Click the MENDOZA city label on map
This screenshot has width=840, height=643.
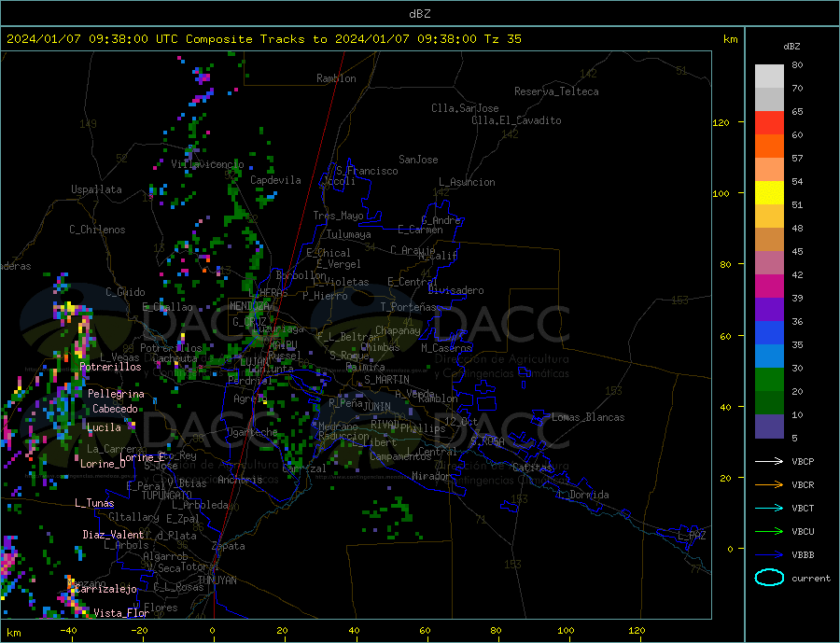pos(250,306)
